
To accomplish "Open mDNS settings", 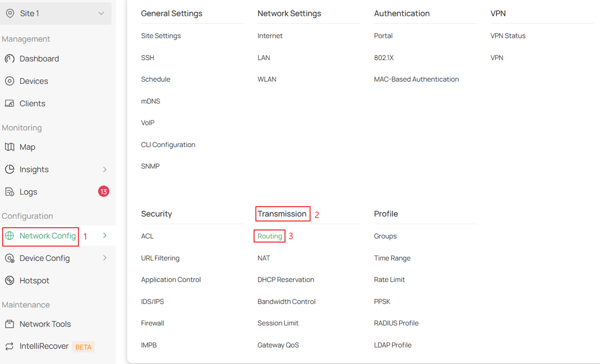I will click(151, 101).
